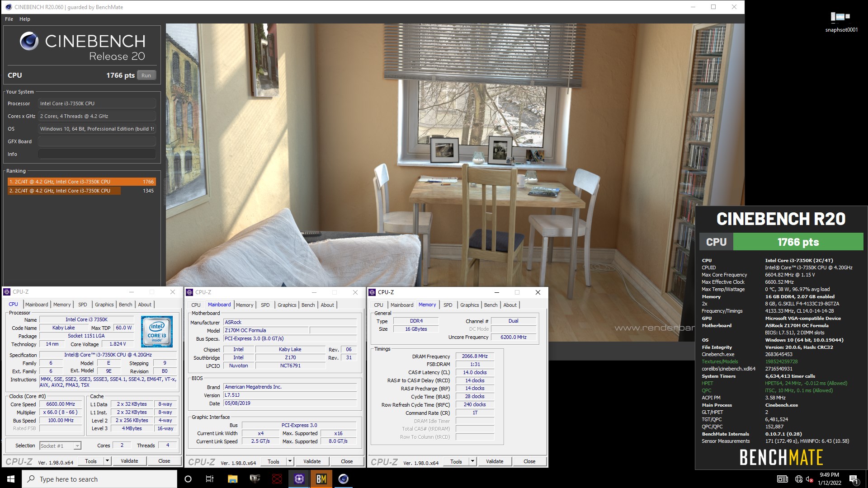Click Validate in Mainboard CPU-Z window

click(x=312, y=461)
